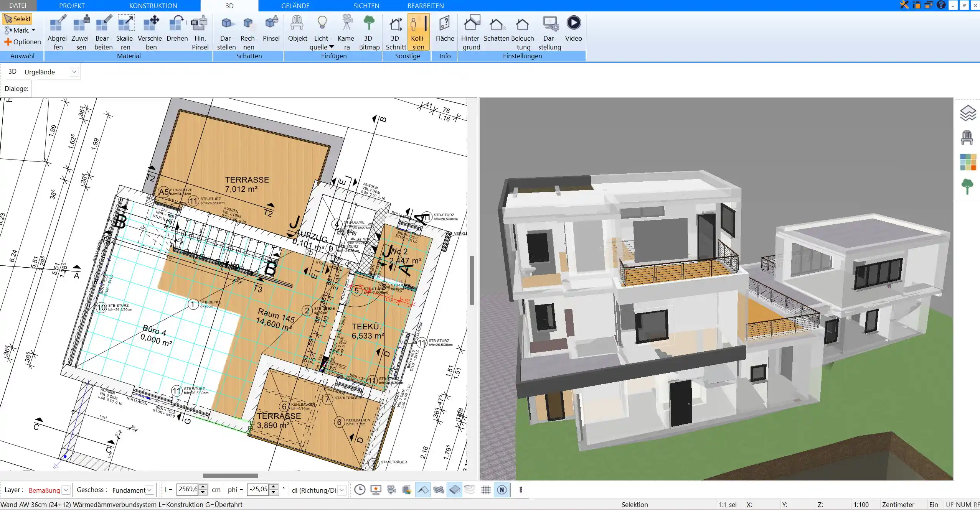Open the Fläche info tool

(445, 28)
